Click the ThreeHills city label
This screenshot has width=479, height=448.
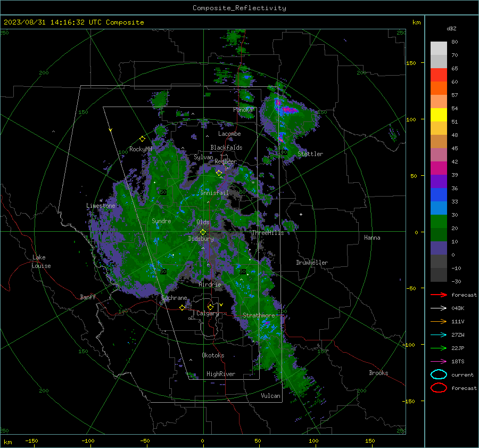click(x=268, y=233)
